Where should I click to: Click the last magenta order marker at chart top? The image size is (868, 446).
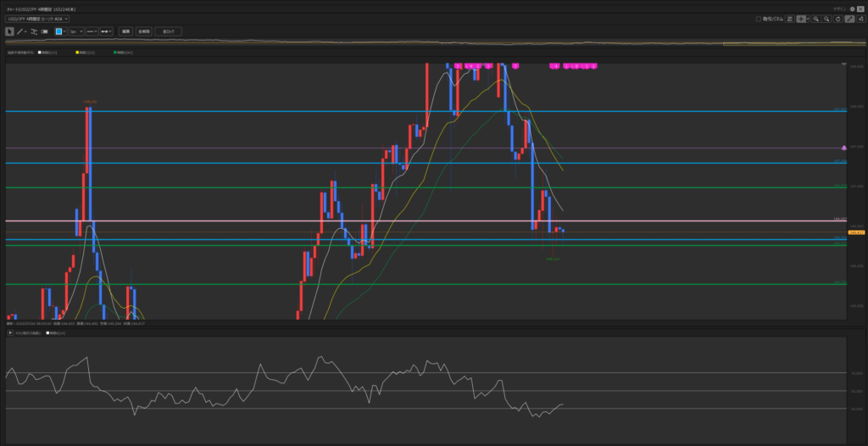pyautogui.click(x=593, y=66)
